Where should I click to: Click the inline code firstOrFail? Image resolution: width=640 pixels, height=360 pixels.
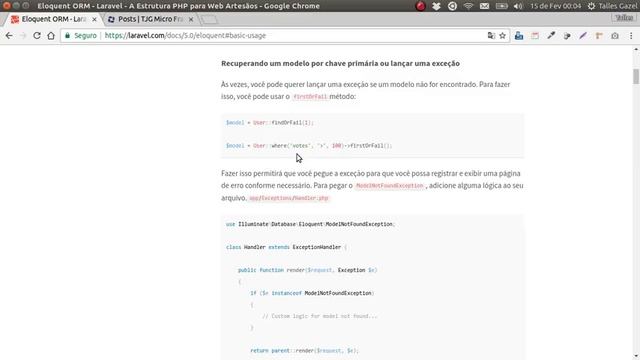pyautogui.click(x=310, y=97)
